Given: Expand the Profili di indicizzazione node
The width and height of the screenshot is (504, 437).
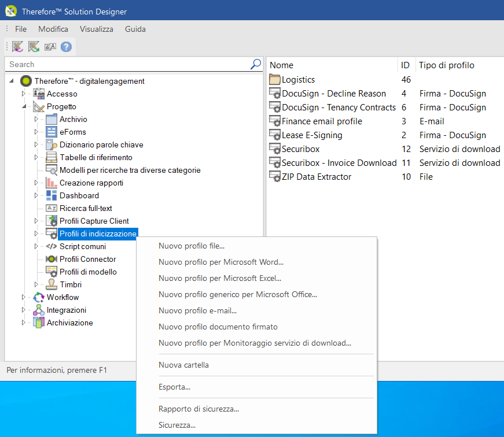Looking at the screenshot, I should coord(36,234).
